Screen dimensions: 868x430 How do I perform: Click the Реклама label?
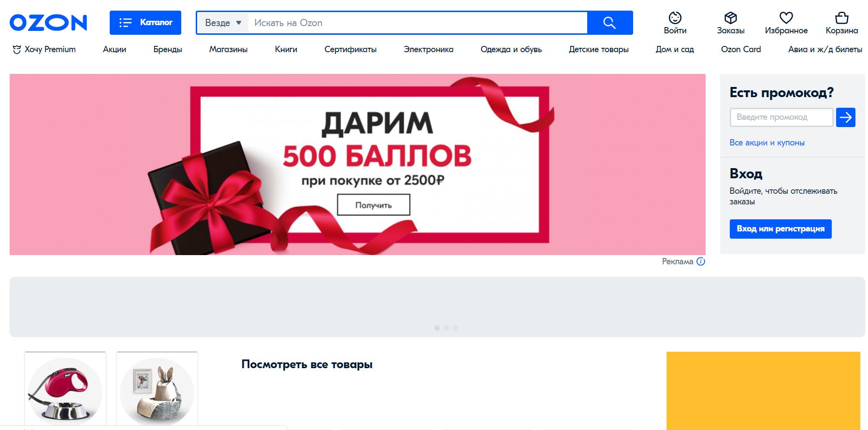click(678, 261)
